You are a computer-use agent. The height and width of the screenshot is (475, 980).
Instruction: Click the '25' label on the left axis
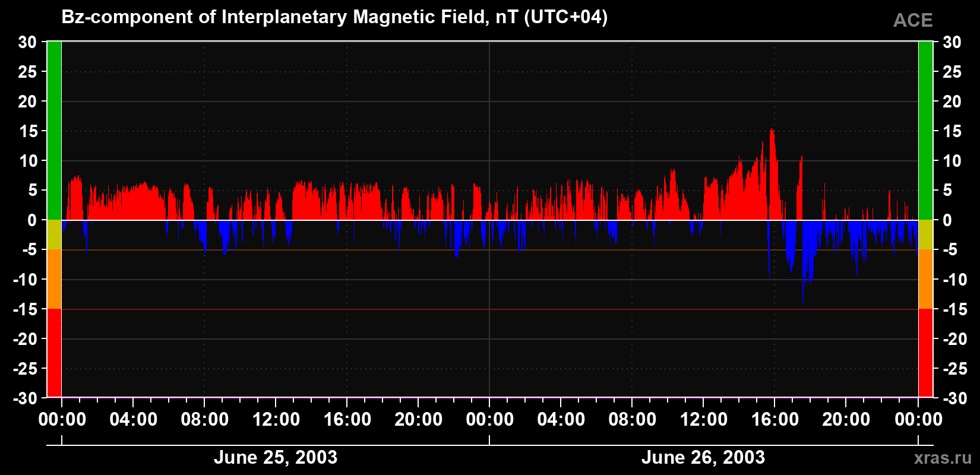(27, 72)
